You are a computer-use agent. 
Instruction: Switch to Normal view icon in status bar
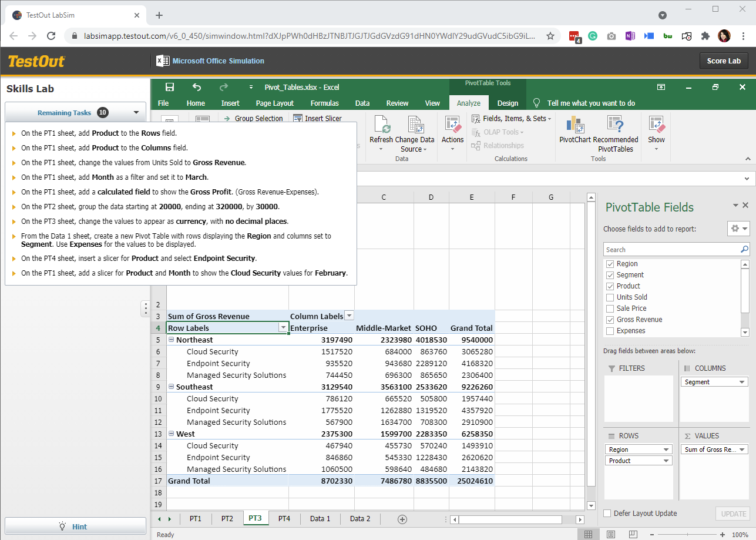(x=587, y=535)
